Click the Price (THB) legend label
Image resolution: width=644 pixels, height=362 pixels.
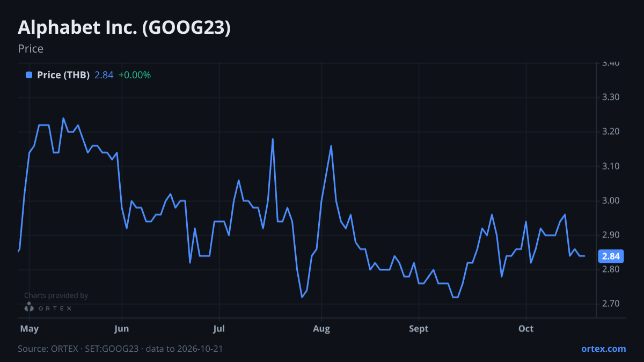pyautogui.click(x=63, y=75)
